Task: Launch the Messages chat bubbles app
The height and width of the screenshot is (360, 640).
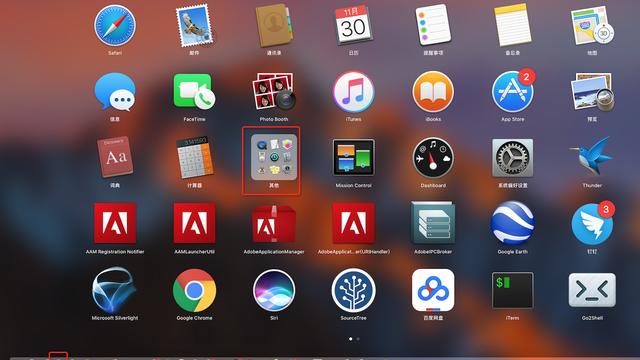Action: tap(115, 92)
